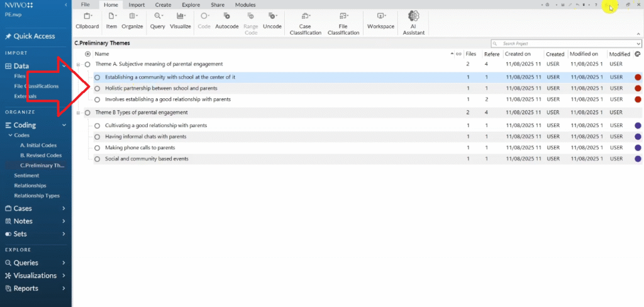
Task: Open the File Classification tool
Action: tap(343, 23)
